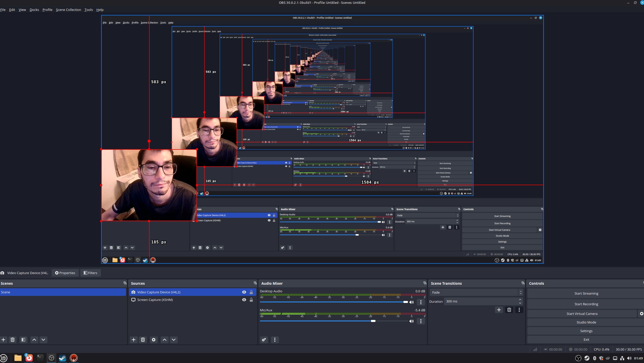This screenshot has height=363, width=644.
Task: Open Advanced Audio Properties gear in Audio Mixer
Action: point(264,340)
